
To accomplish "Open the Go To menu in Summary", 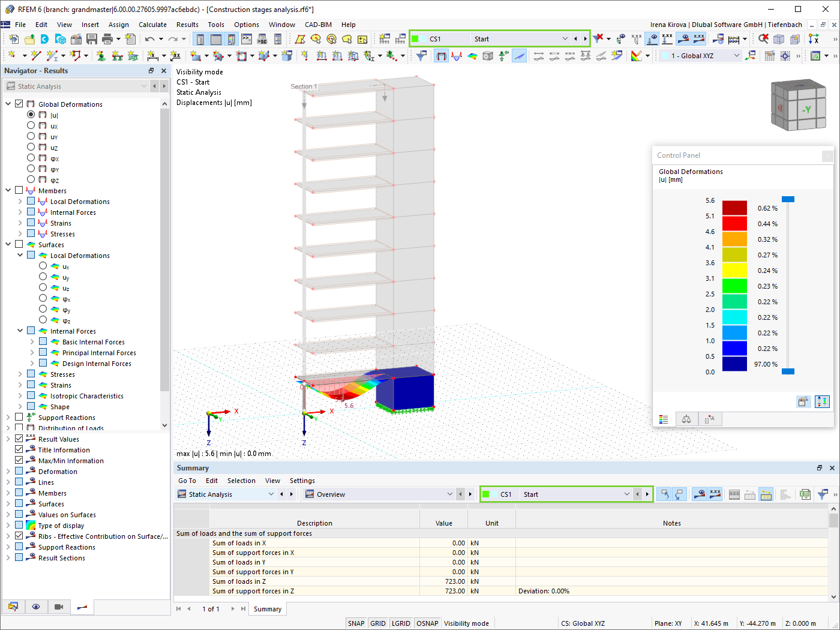I will [187, 481].
